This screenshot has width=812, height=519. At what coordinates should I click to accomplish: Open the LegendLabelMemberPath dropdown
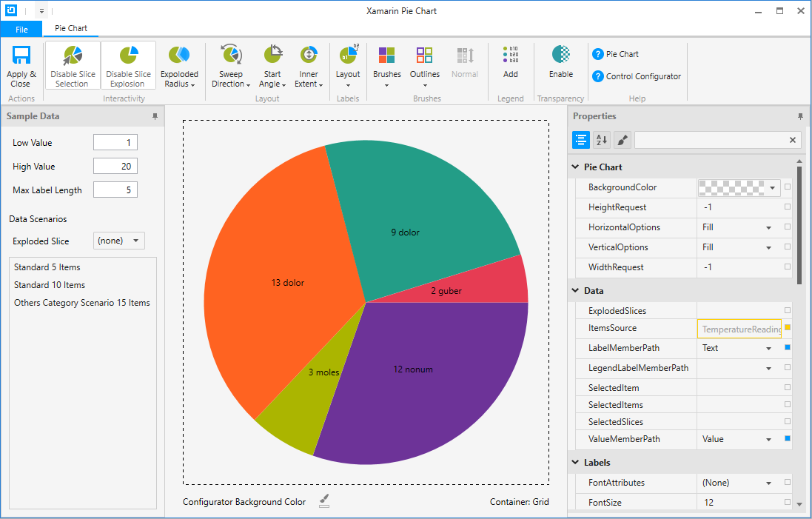click(x=768, y=368)
